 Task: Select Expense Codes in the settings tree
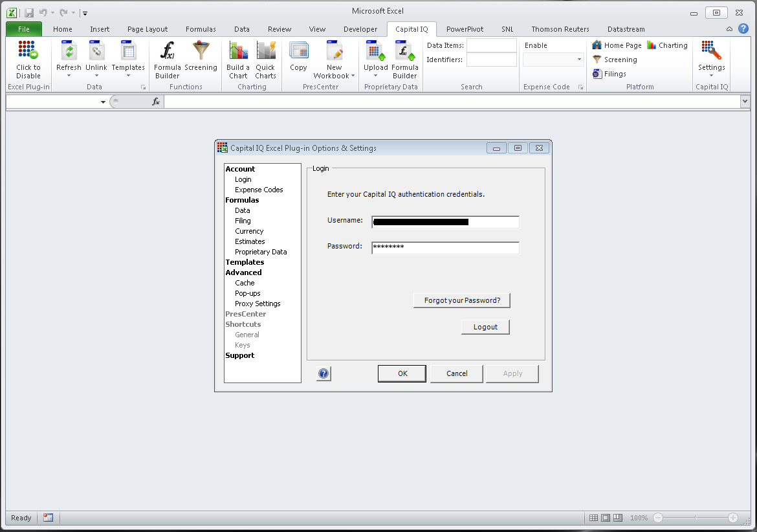tap(259, 190)
